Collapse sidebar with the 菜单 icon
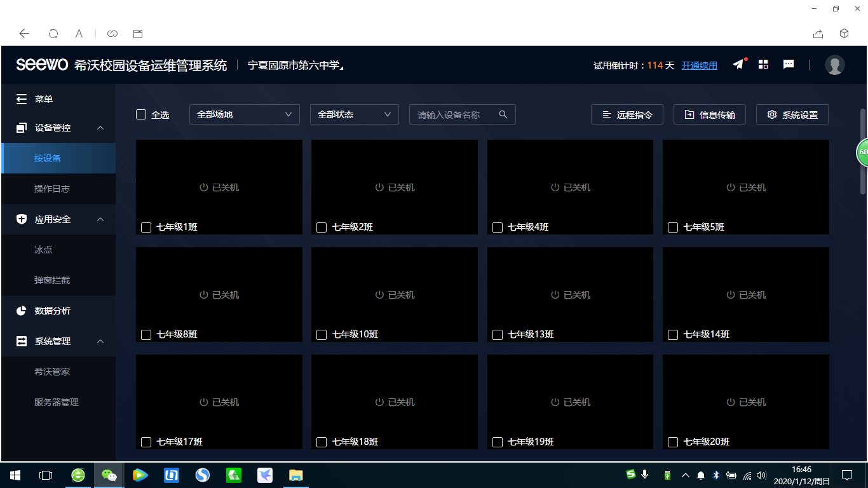The height and width of the screenshot is (488, 868). click(22, 99)
